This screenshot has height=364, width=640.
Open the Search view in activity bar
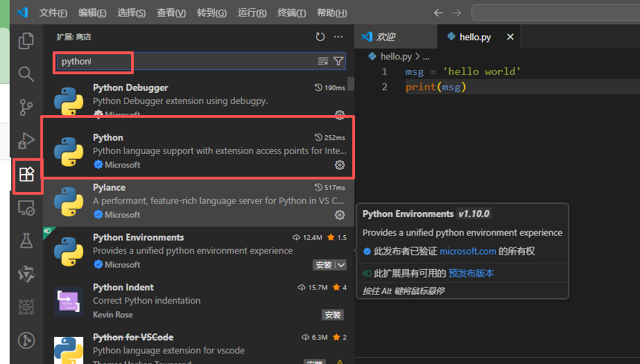[x=26, y=74]
